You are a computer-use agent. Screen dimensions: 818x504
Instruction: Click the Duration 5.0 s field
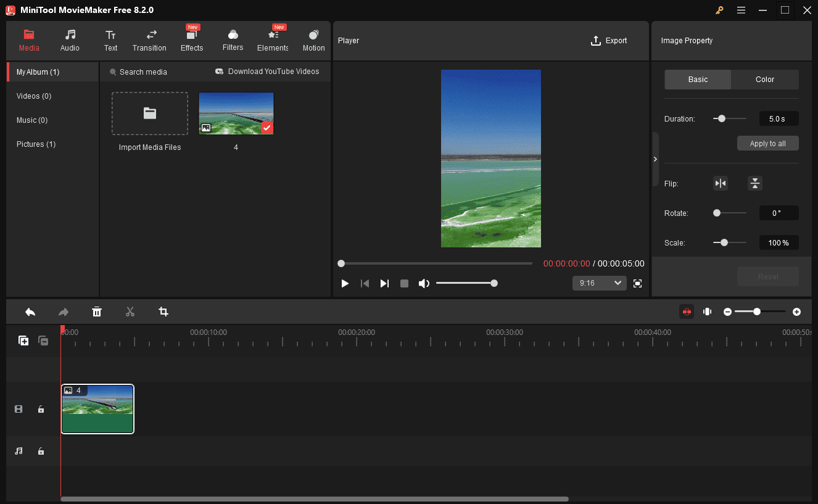[779, 118]
